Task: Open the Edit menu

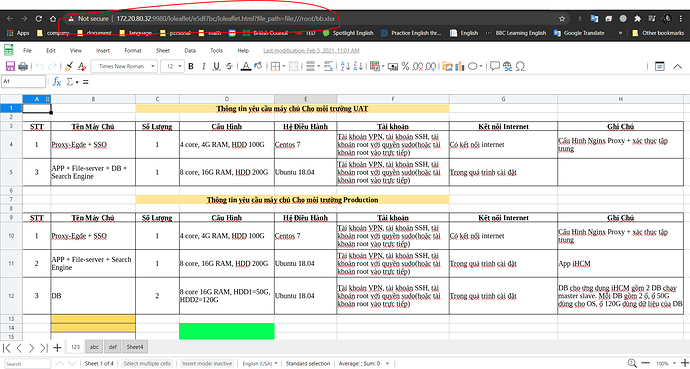Action: pyautogui.click(x=51, y=51)
